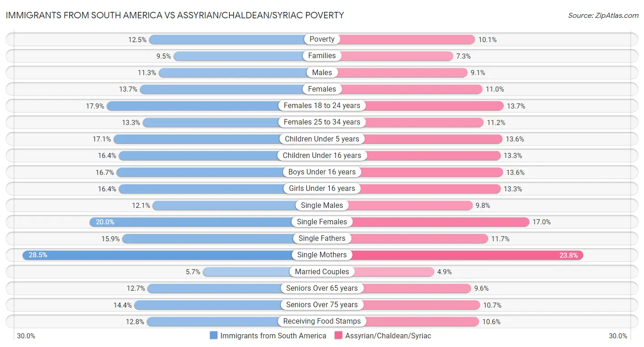Image resolution: width=644 pixels, height=347 pixels.
Task: Toggle the Assyrian/Chaldean/Syriac legend label
Action: [x=388, y=336]
